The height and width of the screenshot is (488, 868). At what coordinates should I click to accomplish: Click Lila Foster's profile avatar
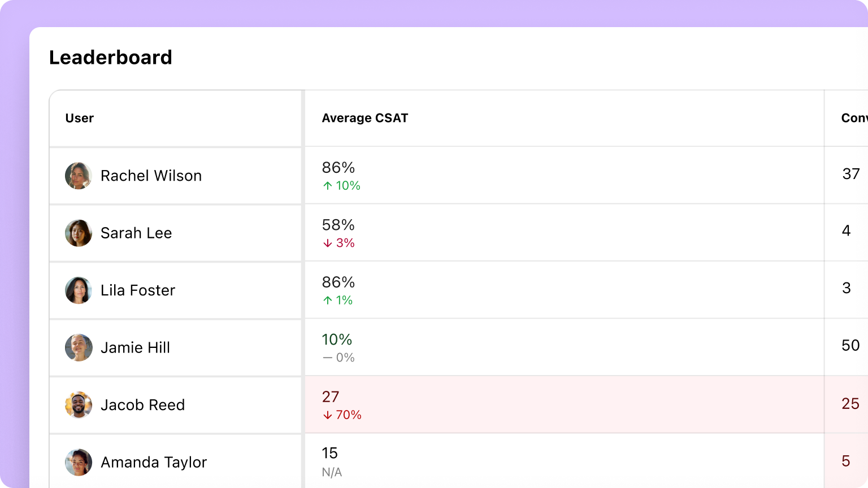click(79, 290)
